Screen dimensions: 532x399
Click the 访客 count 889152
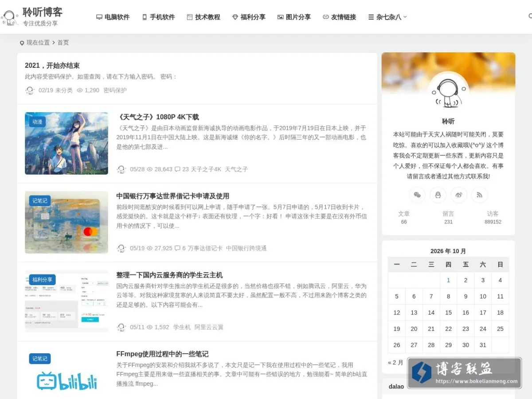(493, 217)
